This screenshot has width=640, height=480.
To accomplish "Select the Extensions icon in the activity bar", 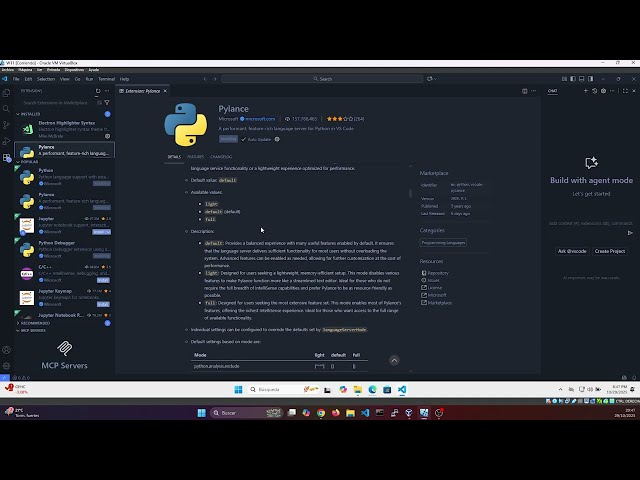I will pyautogui.click(x=6, y=158).
